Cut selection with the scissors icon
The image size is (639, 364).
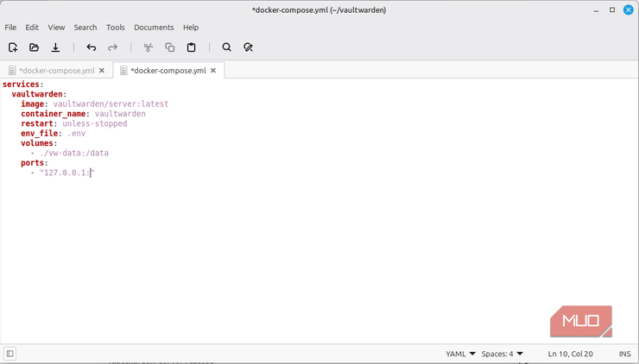pos(149,47)
